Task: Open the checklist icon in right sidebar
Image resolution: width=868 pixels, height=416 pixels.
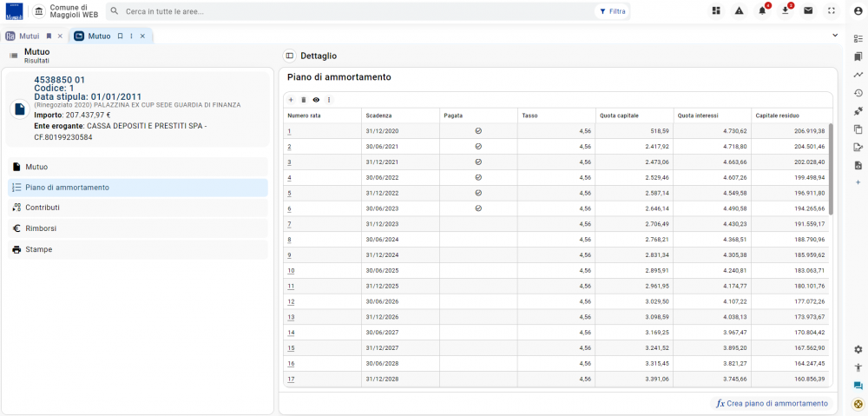Action: click(858, 39)
